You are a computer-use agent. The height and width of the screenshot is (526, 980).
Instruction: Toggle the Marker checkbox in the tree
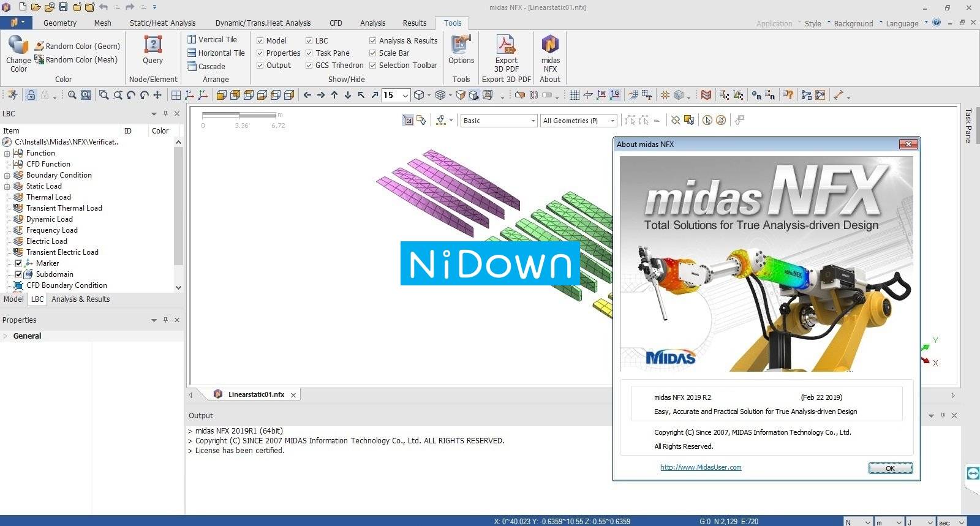tap(18, 263)
